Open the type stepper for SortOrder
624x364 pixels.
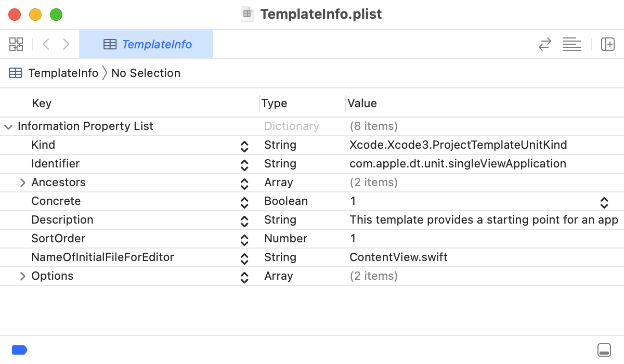point(244,240)
